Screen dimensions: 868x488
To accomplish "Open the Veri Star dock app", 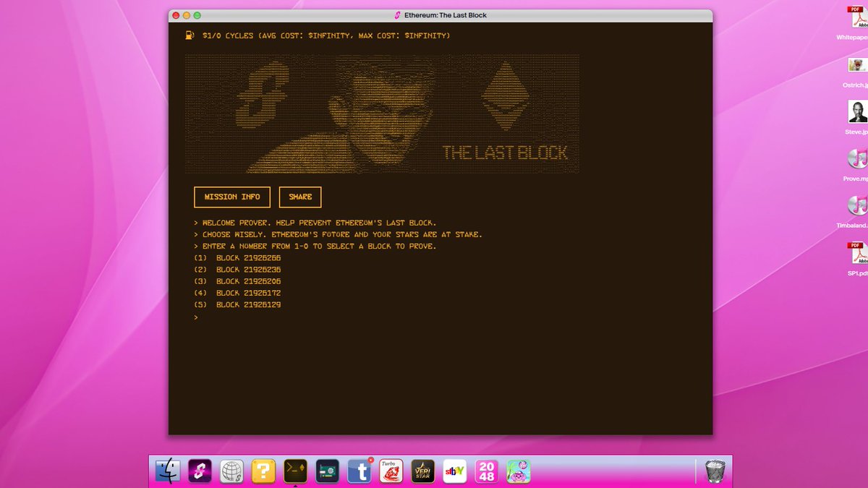I will tap(423, 471).
